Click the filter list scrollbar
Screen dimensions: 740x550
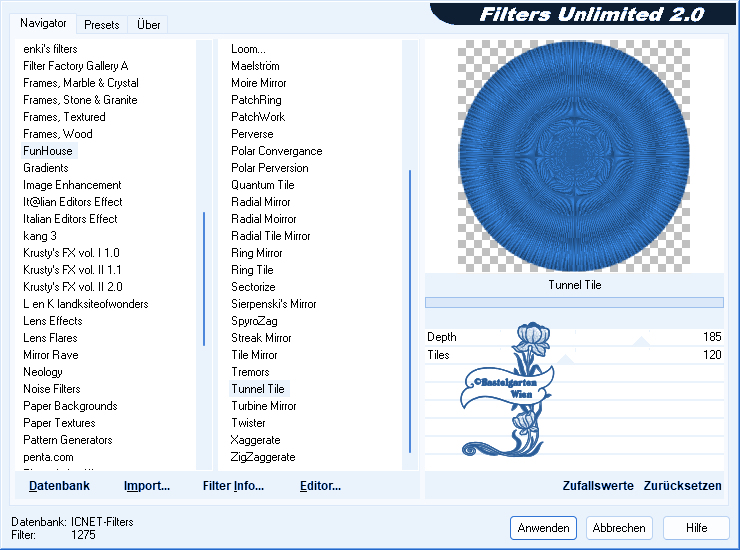click(x=410, y=310)
